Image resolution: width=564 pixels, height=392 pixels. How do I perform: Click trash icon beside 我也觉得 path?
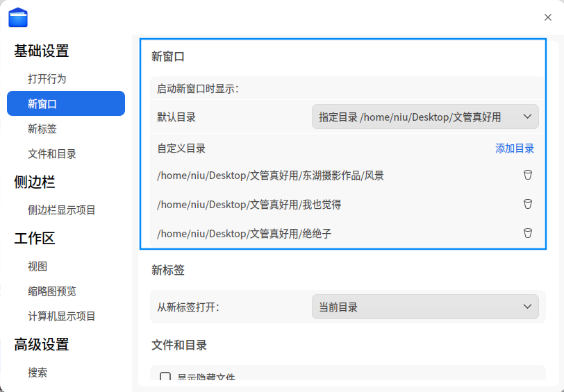[527, 204]
